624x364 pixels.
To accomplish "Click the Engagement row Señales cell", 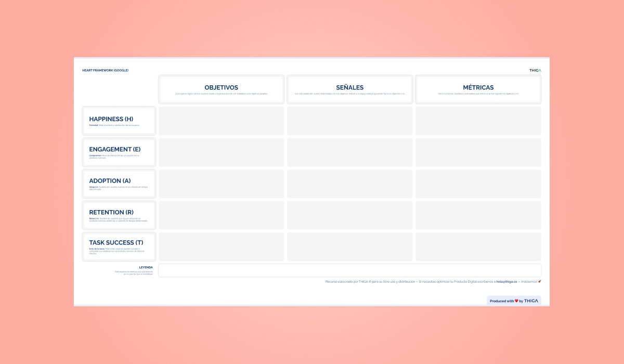I will tap(350, 152).
